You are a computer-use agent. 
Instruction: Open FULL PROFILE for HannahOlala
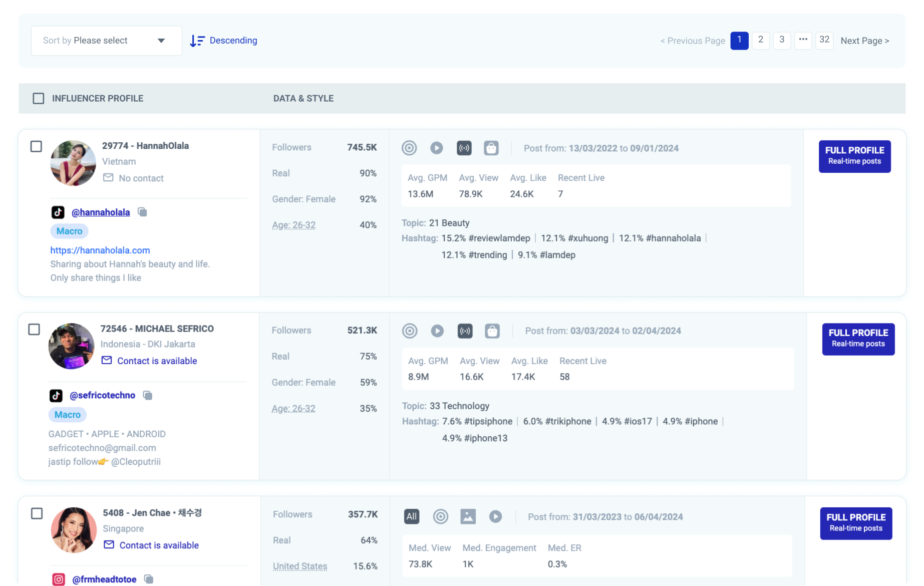[x=854, y=156]
